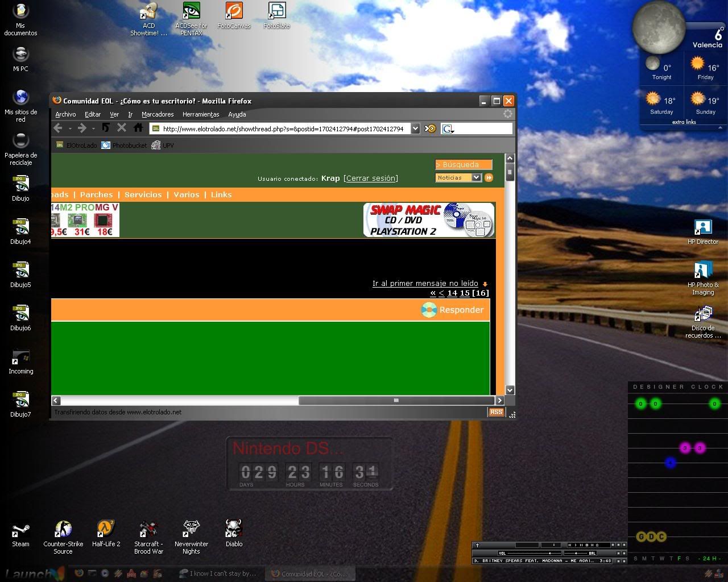
Task: Open the Marcadores menu
Action: click(x=158, y=114)
